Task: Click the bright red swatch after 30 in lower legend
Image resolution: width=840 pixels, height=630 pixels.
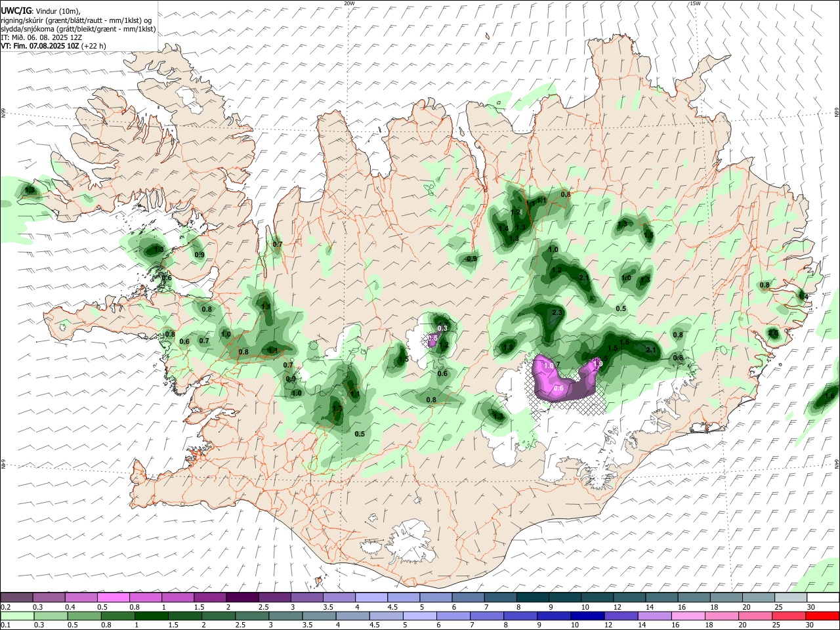Action: (823, 616)
